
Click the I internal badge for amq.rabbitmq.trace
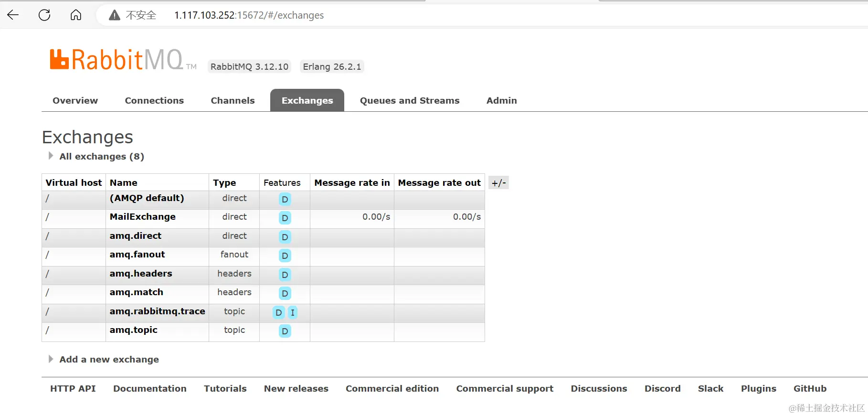292,312
